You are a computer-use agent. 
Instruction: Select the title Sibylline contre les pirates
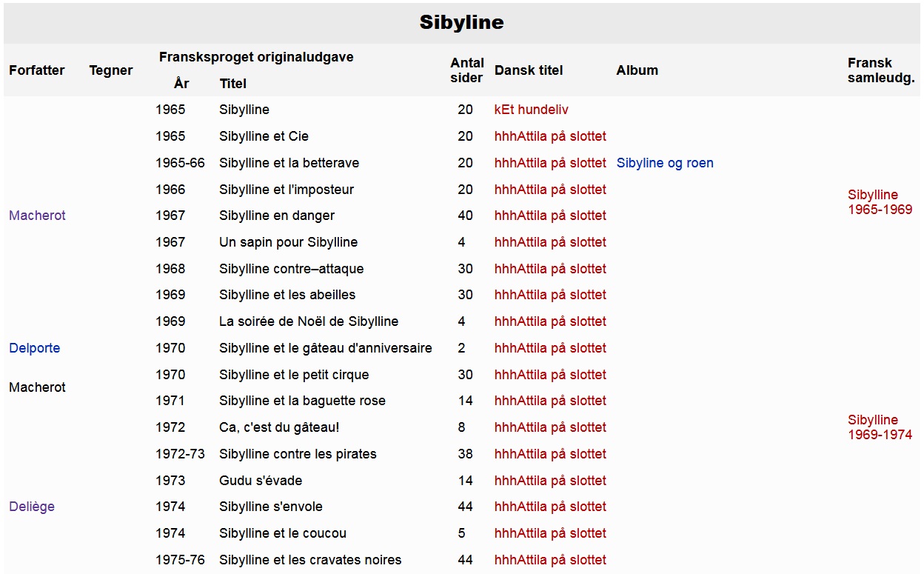(298, 454)
